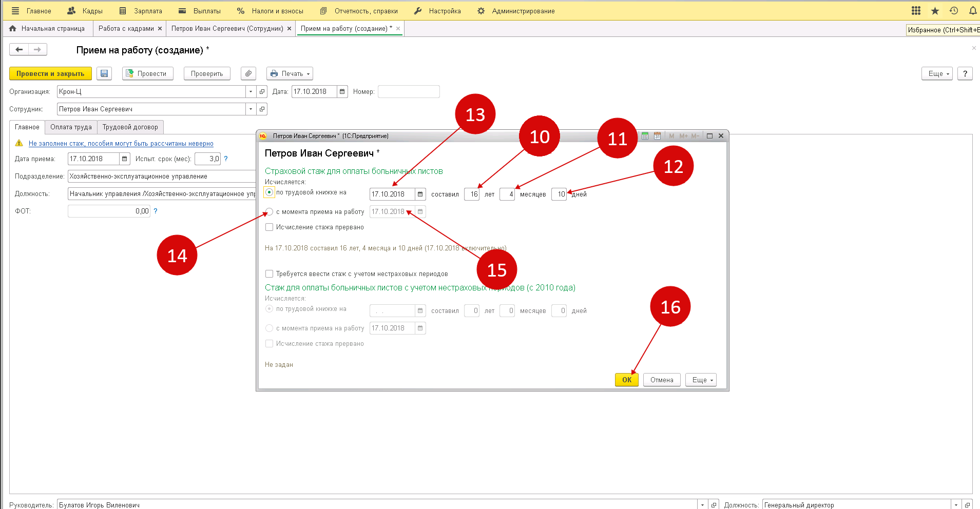The width and height of the screenshot is (980, 509).
Task: Open the all-functions grid icon
Action: point(916,11)
